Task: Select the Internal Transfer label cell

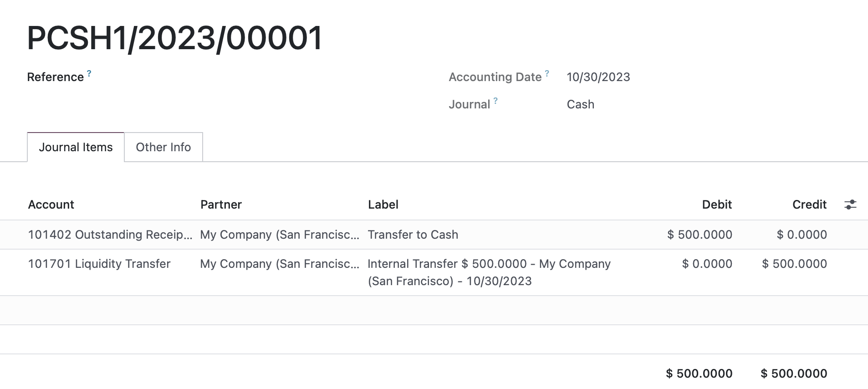Action: [x=489, y=272]
